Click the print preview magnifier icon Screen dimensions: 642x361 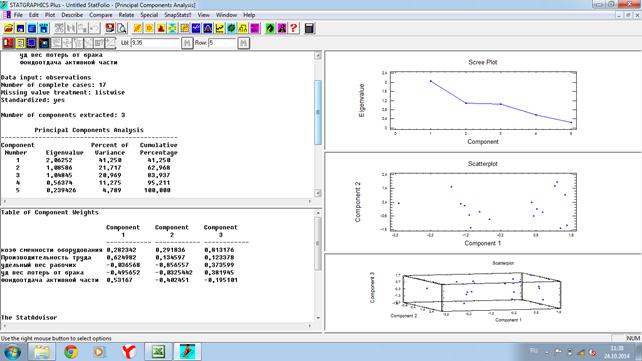click(x=122, y=28)
